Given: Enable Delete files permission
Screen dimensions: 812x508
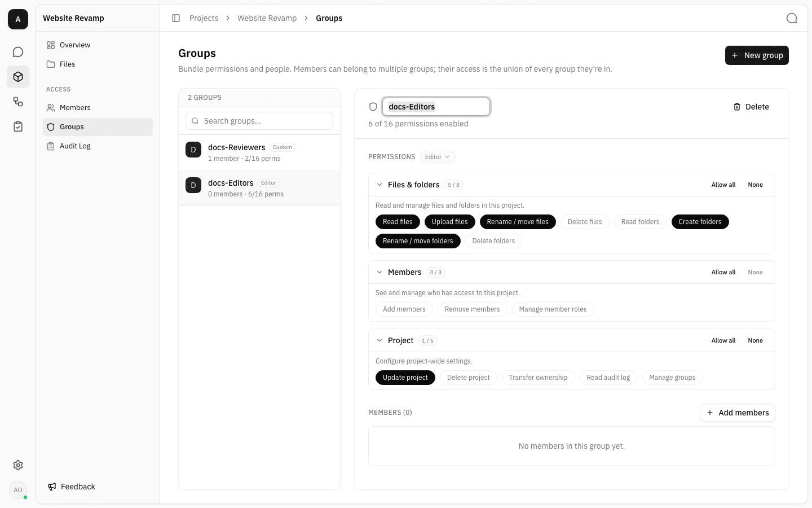Looking at the screenshot, I should coord(585,222).
